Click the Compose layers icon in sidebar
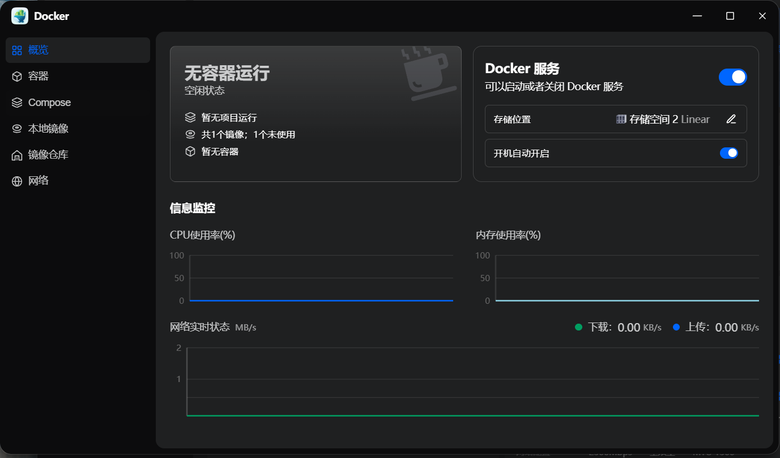 pyautogui.click(x=17, y=102)
